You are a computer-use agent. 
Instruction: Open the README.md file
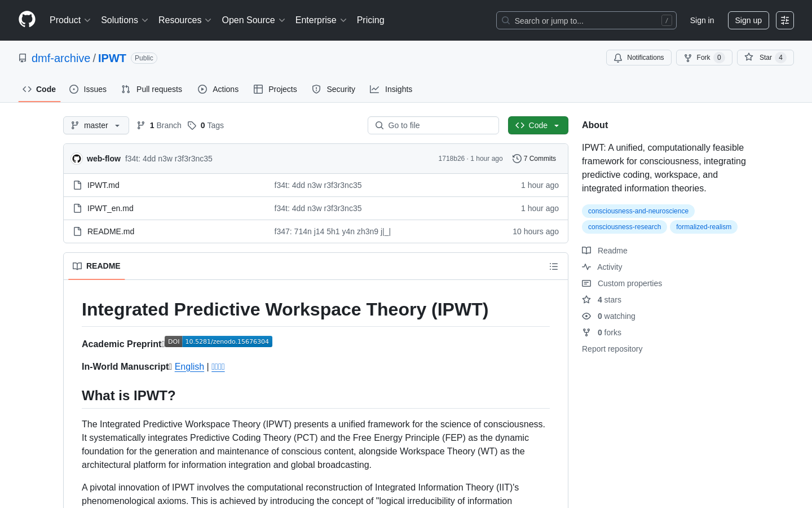[111, 231]
